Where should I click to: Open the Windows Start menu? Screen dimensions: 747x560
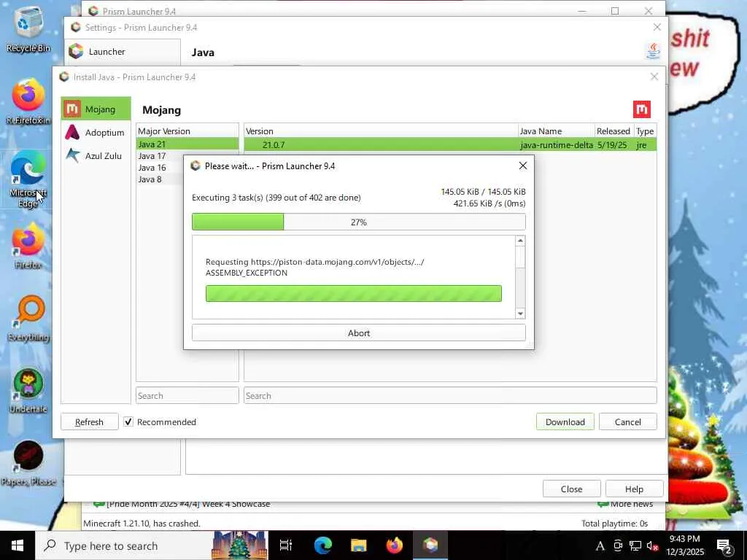pos(18,545)
